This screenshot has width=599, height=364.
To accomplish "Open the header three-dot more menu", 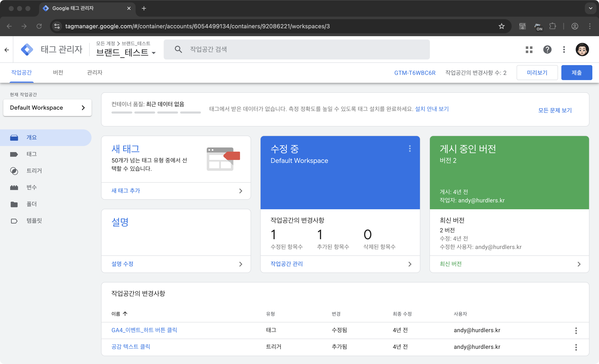I will [x=564, y=50].
